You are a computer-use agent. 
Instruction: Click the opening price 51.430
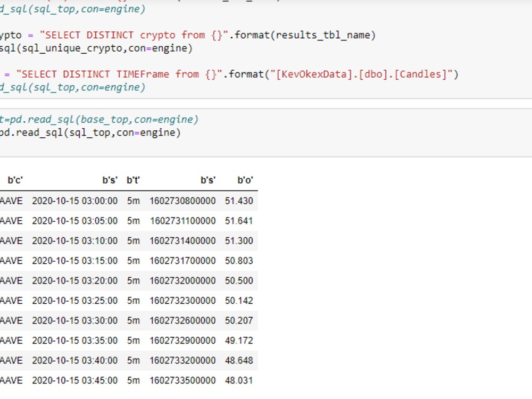[x=244, y=201]
